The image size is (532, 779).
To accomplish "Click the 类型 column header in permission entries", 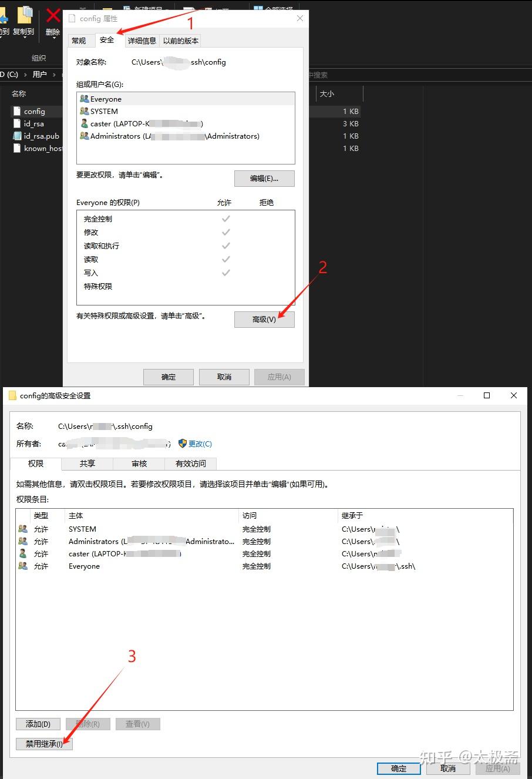I will (x=41, y=515).
